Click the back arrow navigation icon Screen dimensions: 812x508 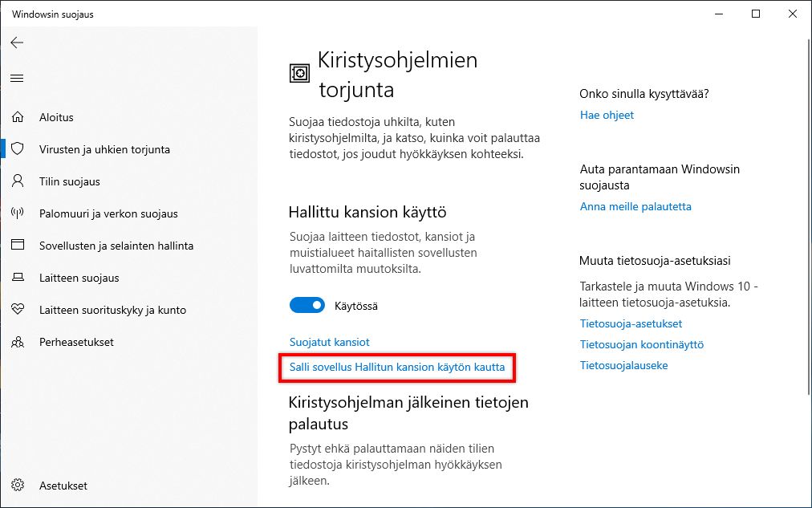pos(17,43)
